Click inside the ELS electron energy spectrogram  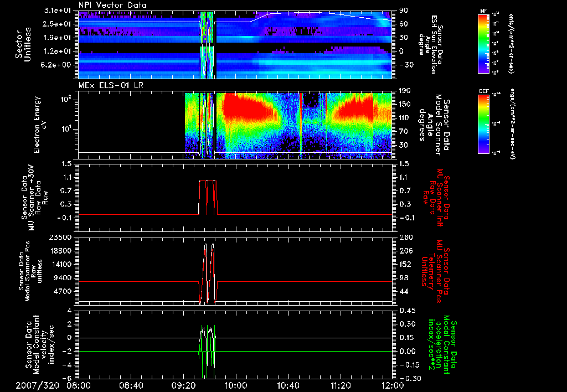[x=235, y=125]
